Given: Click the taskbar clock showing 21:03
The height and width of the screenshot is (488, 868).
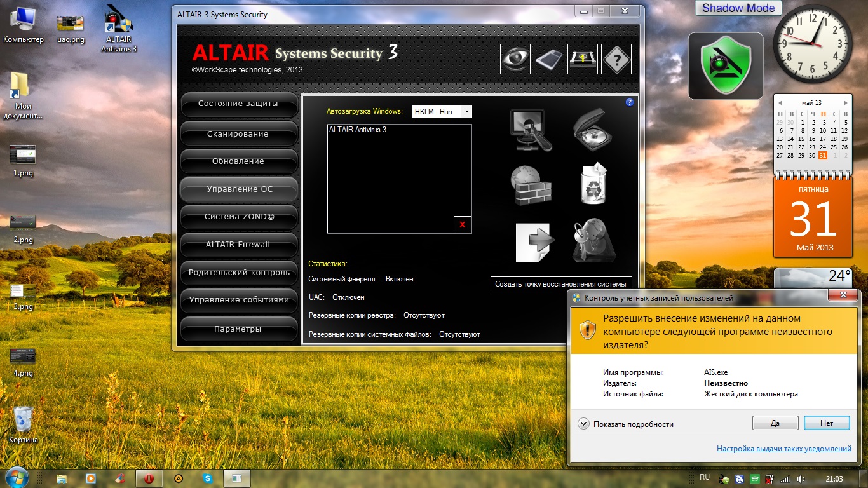Looking at the screenshot, I should point(834,478).
